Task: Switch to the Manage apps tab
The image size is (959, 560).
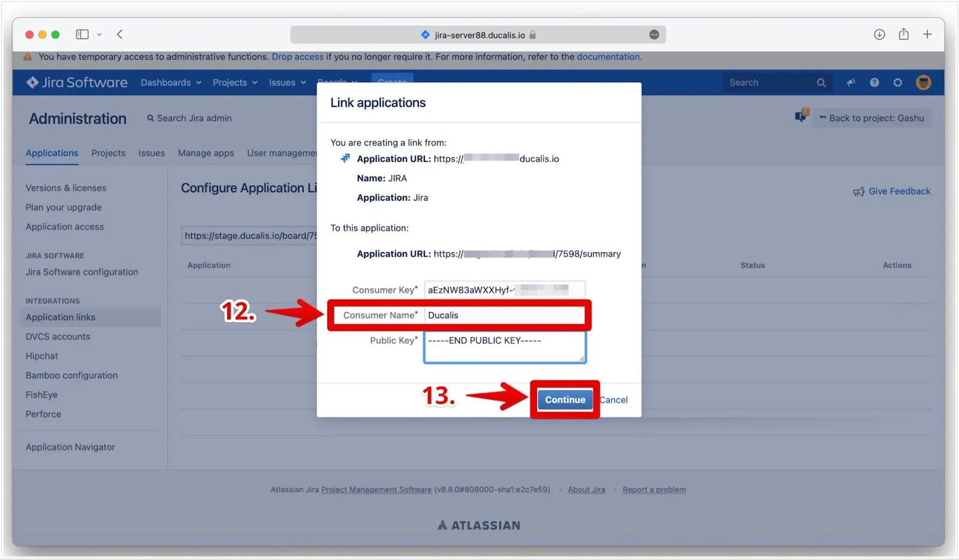Action: point(206,153)
